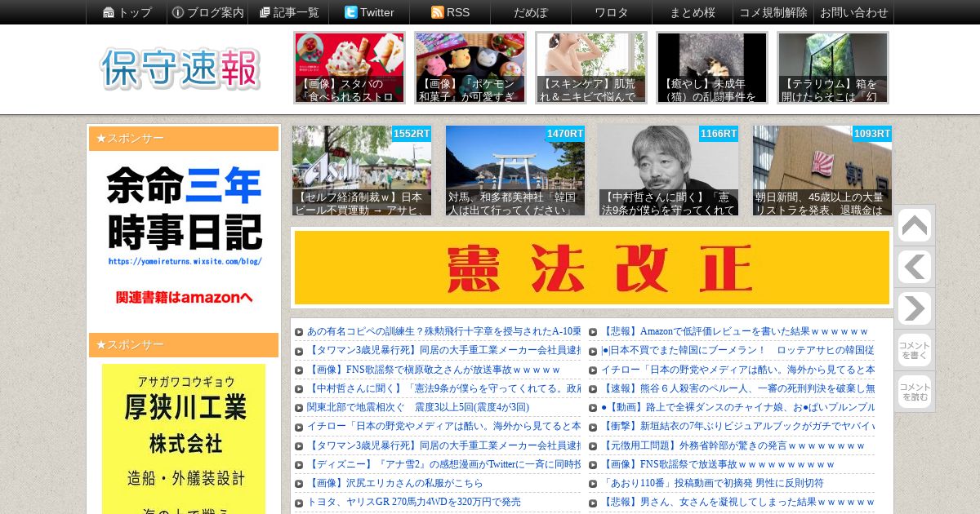Open 【衝撃】新垣結衣の7年ぶり article link

(737, 426)
